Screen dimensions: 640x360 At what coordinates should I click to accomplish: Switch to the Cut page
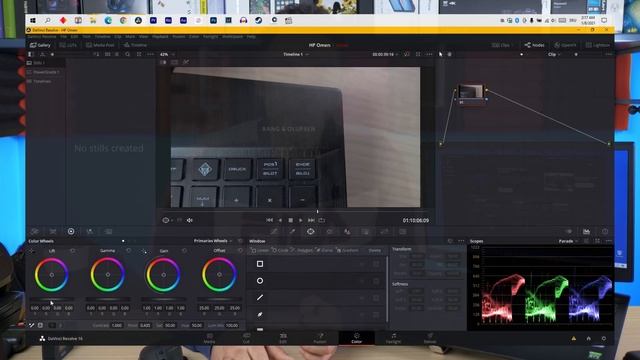tap(246, 338)
